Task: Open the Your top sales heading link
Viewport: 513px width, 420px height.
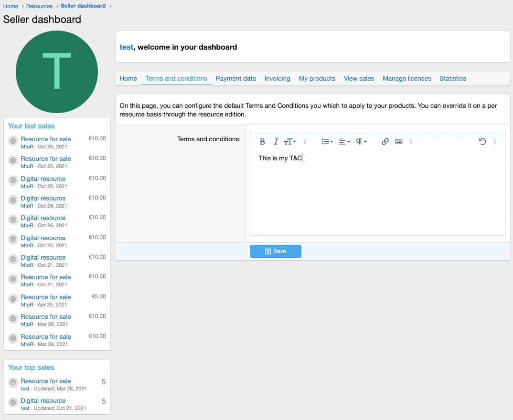Action: click(x=31, y=367)
